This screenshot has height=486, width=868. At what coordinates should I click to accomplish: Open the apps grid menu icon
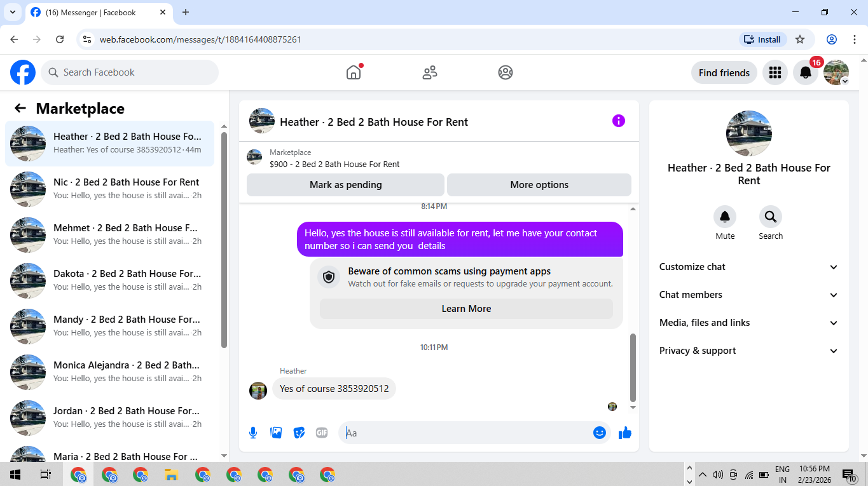775,72
